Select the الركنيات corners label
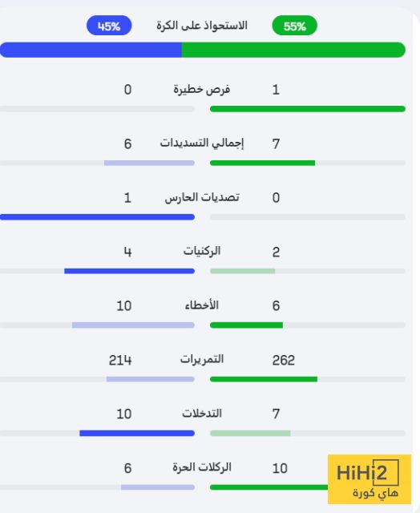Viewport: 420px width, 513px height. point(202,251)
